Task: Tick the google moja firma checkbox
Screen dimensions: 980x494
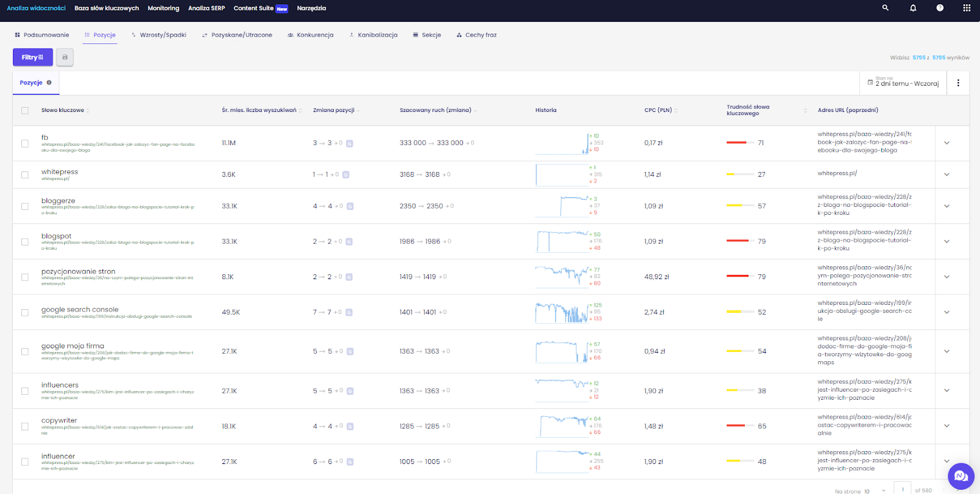Action: [x=25, y=351]
